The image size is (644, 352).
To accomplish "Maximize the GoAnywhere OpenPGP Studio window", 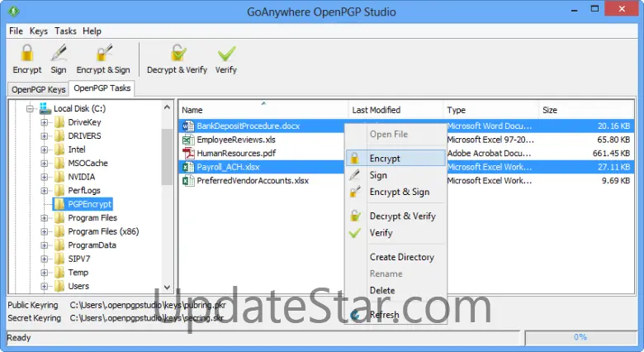I will coord(594,8).
